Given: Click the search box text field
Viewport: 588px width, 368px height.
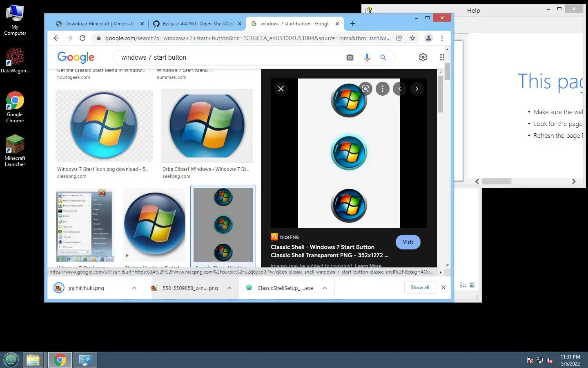Looking at the screenshot, I should (231, 57).
